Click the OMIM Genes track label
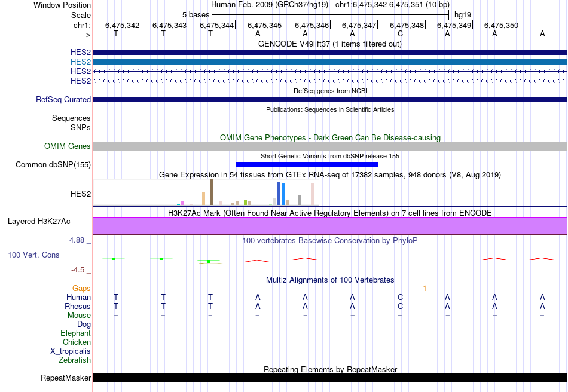This screenshot has width=568, height=392. pos(67,146)
